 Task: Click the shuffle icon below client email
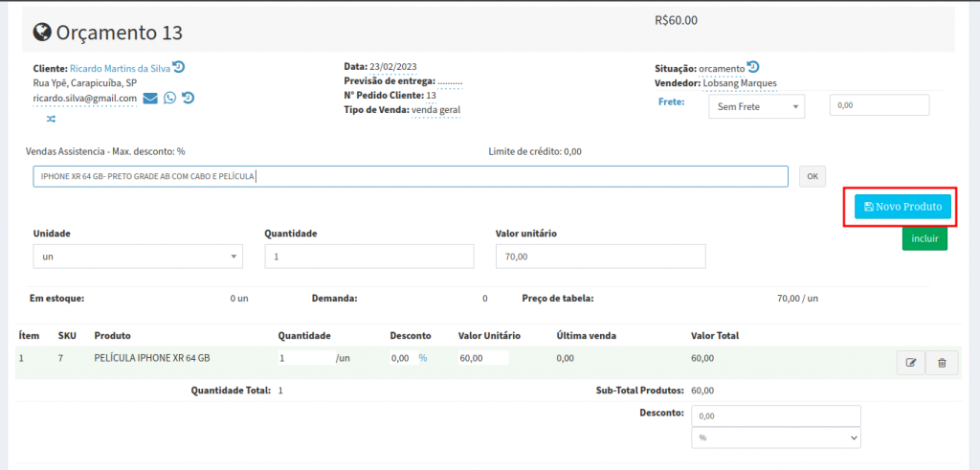click(51, 119)
